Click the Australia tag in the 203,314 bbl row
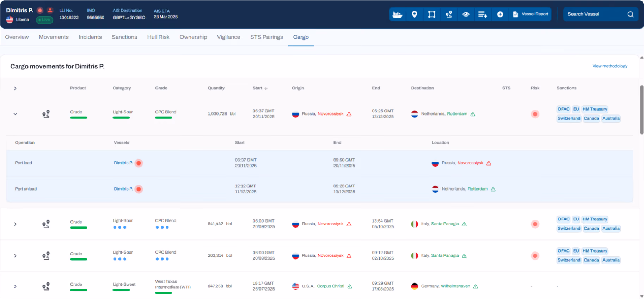This screenshot has width=644, height=299. click(611, 260)
